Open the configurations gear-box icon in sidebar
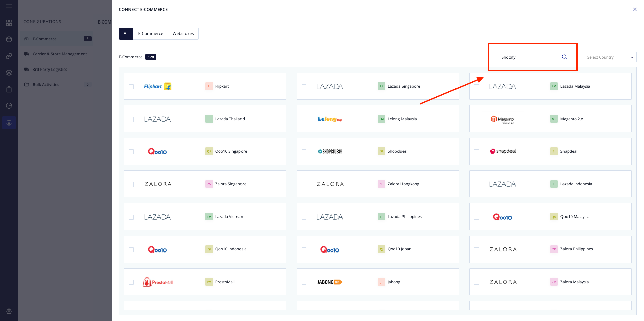Screen dimensions: 644x321 pos(9,123)
